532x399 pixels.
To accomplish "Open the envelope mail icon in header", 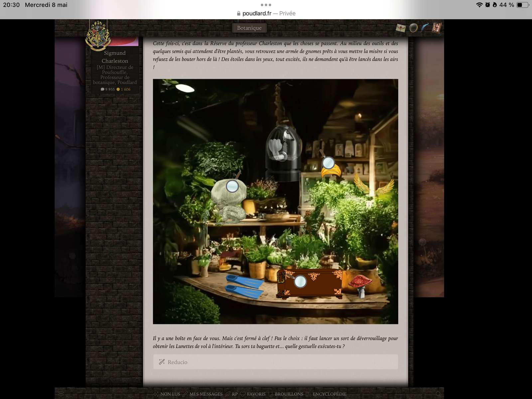I will (x=401, y=28).
